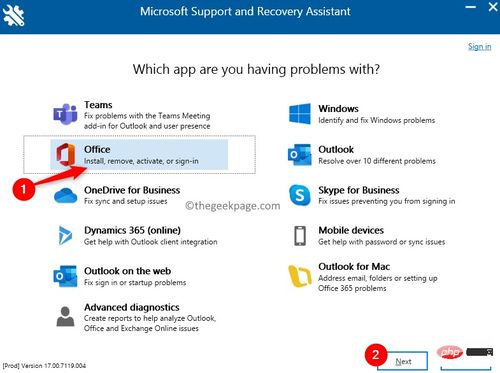This screenshot has width=500, height=373.
Task: Choose Skype for Business title
Action: pos(359,190)
